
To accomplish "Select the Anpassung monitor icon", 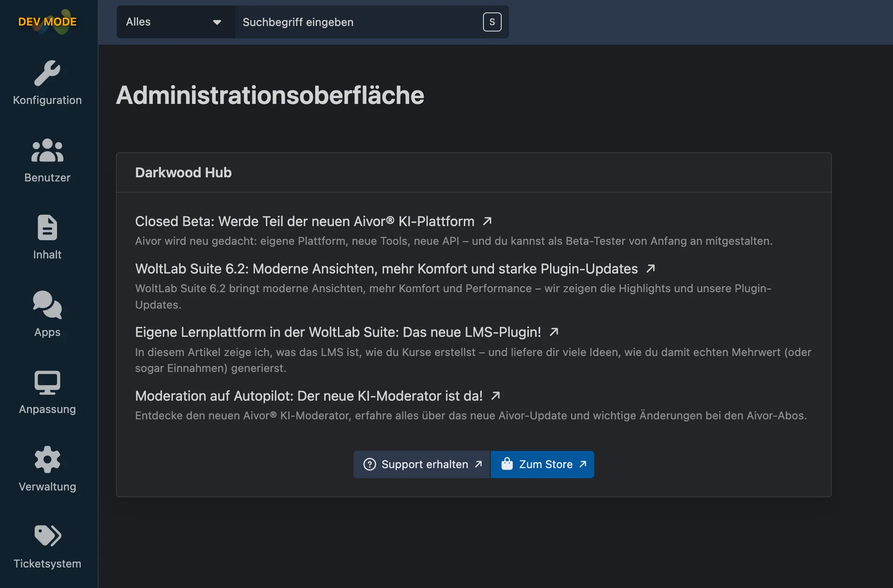I will tap(47, 382).
